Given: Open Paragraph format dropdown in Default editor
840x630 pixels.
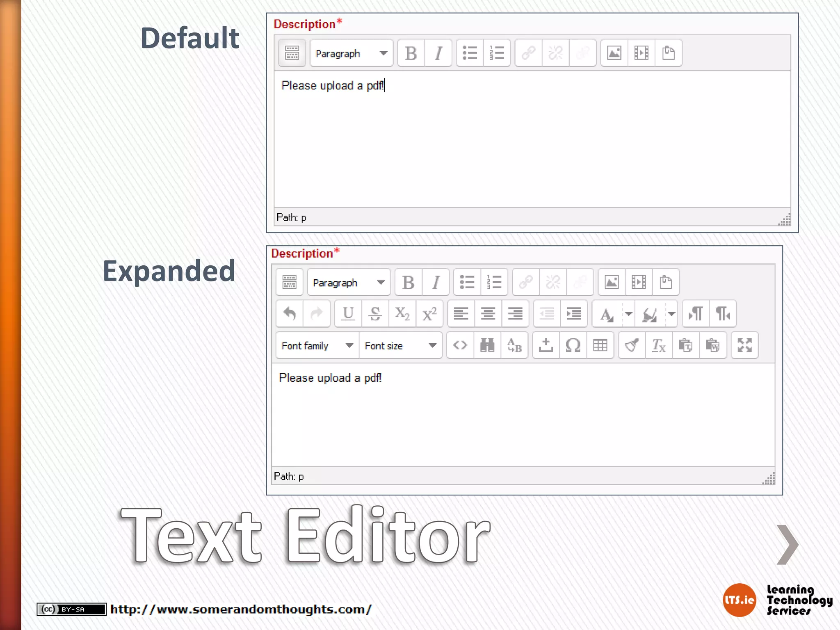Looking at the screenshot, I should (352, 53).
